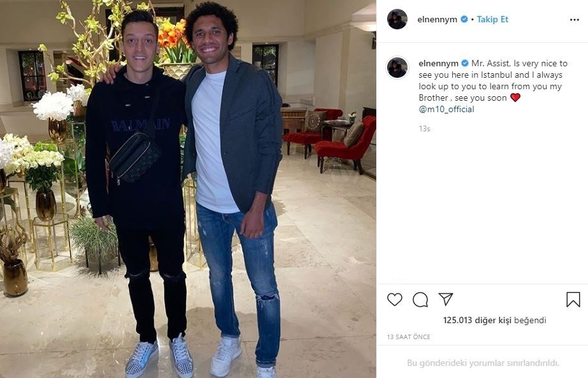Click verified badge in header
588x378 pixels.
464,19
